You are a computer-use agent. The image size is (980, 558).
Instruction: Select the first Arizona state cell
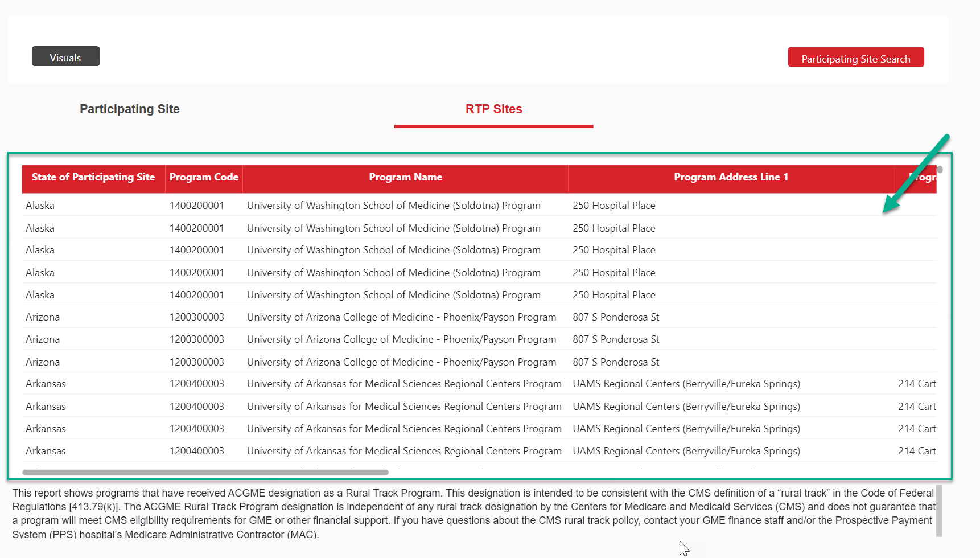43,317
